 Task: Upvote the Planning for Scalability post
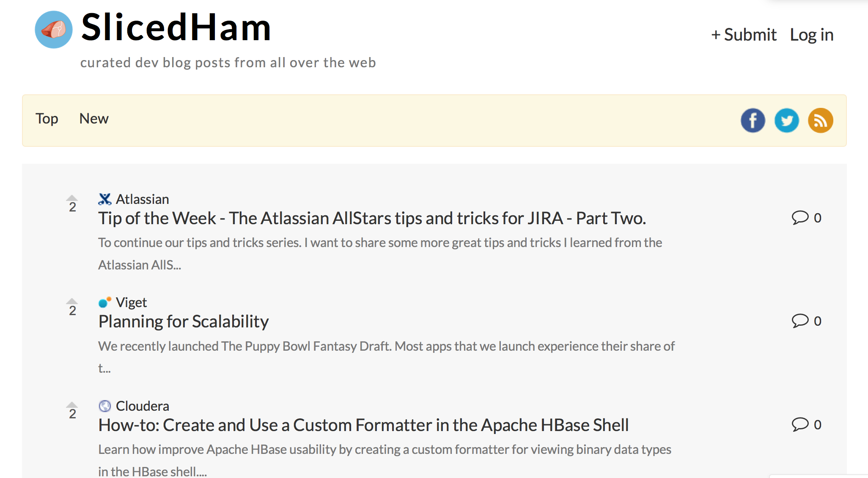pos(72,301)
